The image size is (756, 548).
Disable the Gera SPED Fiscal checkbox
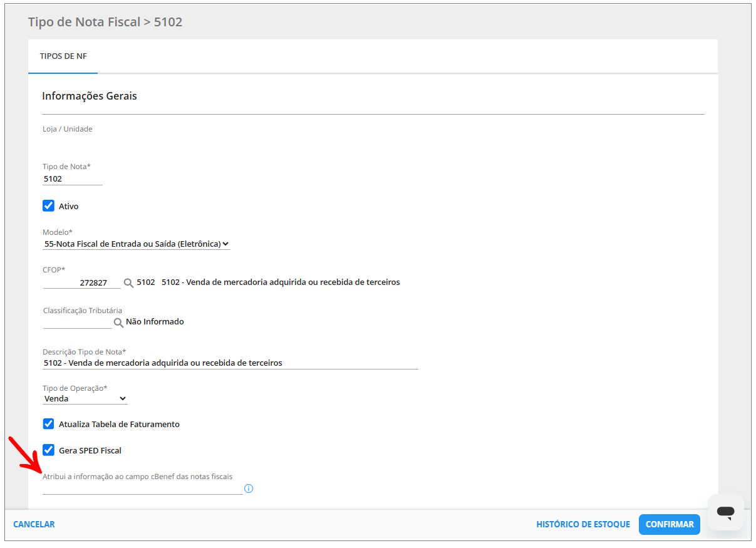point(48,450)
